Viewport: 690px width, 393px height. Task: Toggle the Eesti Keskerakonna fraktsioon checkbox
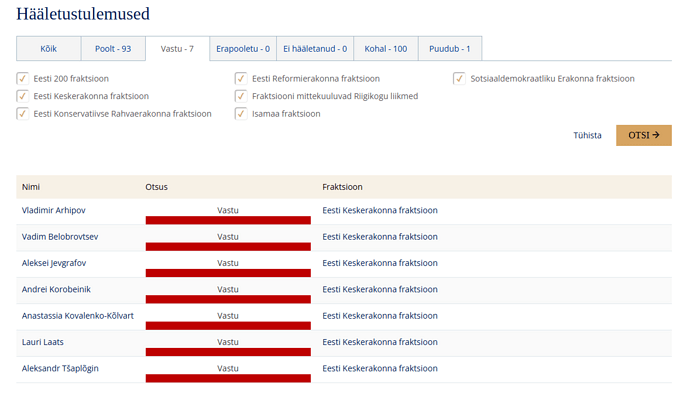click(22, 96)
